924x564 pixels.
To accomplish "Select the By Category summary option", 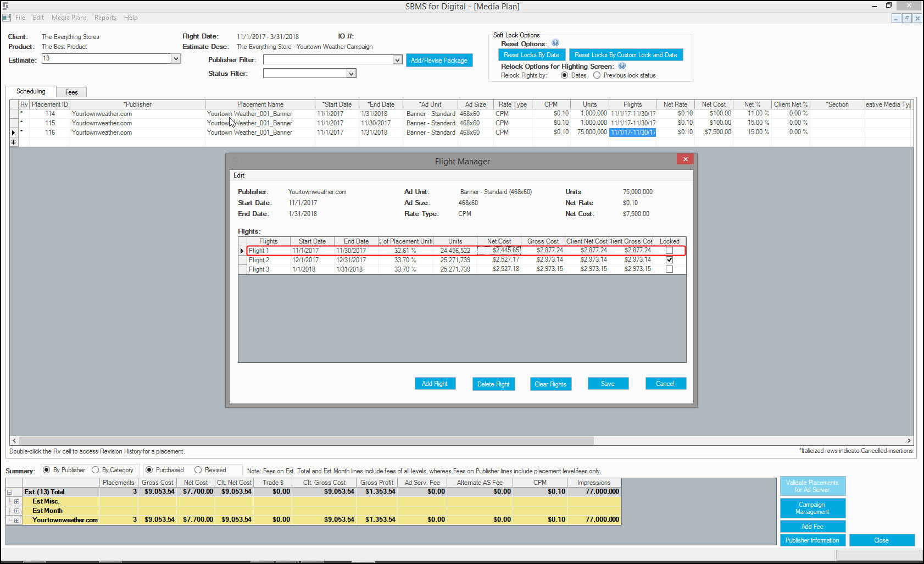I will 96,470.
